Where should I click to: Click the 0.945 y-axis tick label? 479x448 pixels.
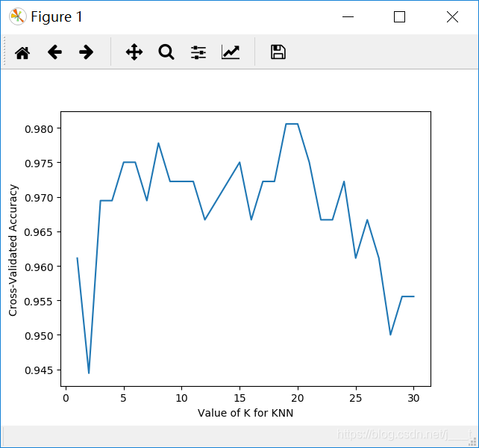click(x=39, y=370)
